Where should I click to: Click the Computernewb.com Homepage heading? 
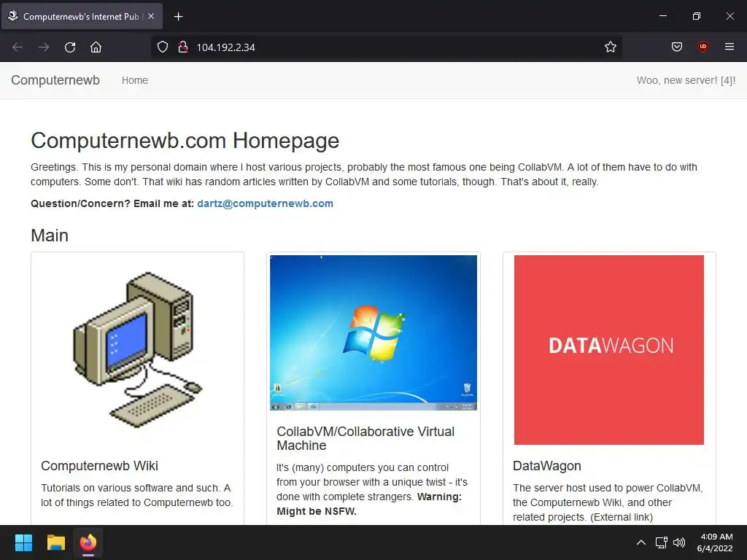click(x=185, y=141)
